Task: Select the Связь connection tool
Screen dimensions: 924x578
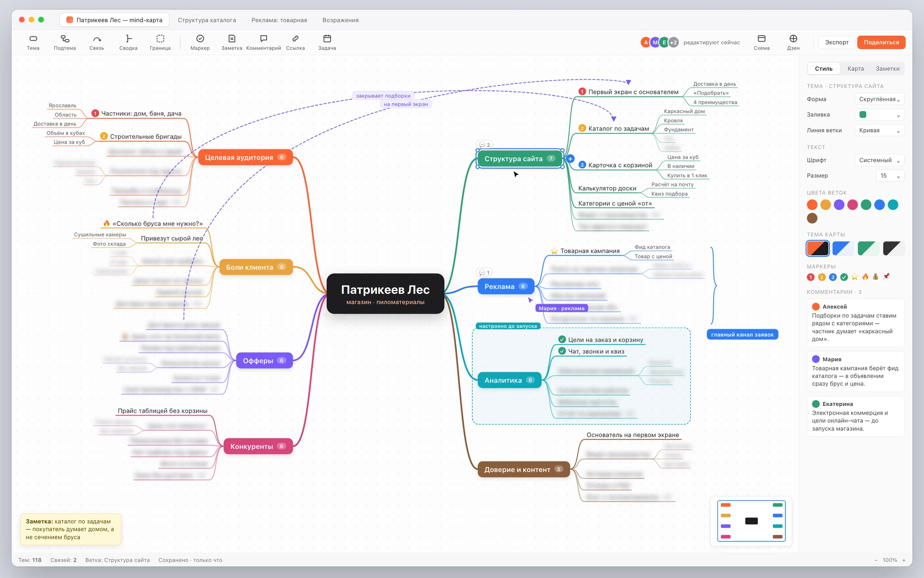Action: (x=97, y=42)
